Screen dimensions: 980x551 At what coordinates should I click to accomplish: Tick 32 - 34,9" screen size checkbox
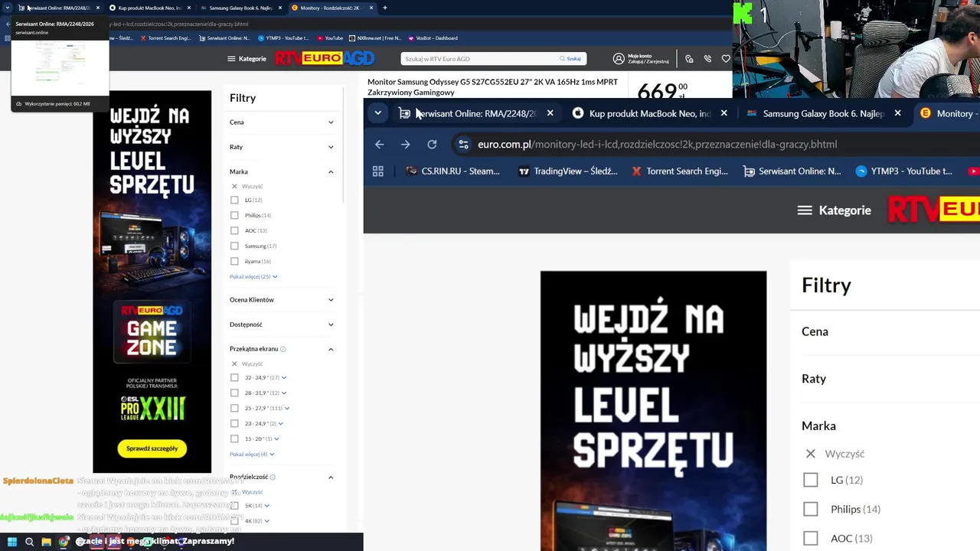tap(234, 377)
